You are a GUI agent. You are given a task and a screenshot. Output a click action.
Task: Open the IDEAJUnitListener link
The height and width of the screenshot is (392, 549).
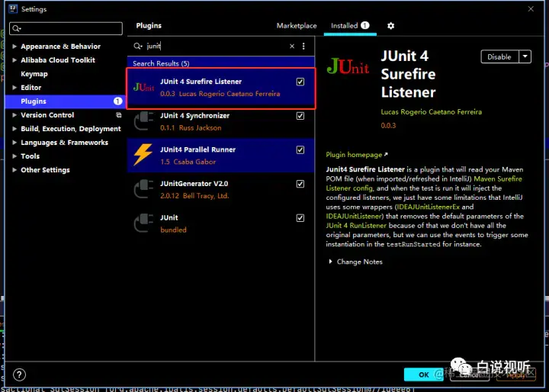point(354,216)
